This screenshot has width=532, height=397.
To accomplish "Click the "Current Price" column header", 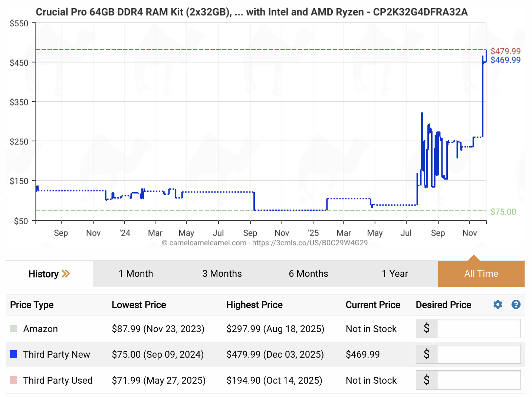I will click(373, 305).
